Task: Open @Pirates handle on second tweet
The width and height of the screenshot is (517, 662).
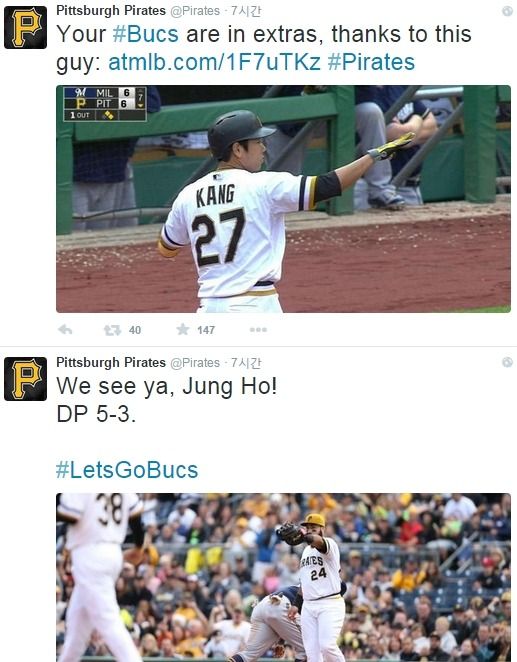Action: [195, 363]
